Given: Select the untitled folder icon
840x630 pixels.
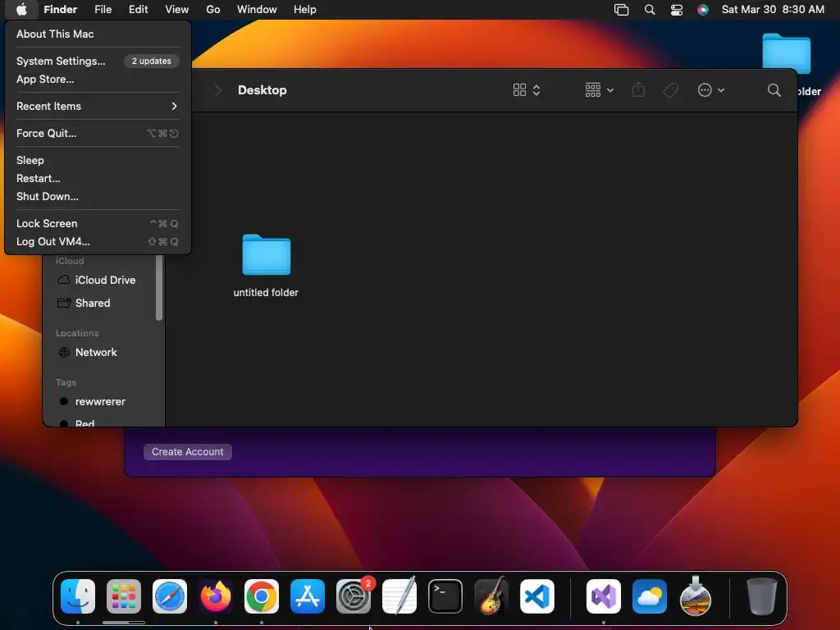Looking at the screenshot, I should 267,255.
